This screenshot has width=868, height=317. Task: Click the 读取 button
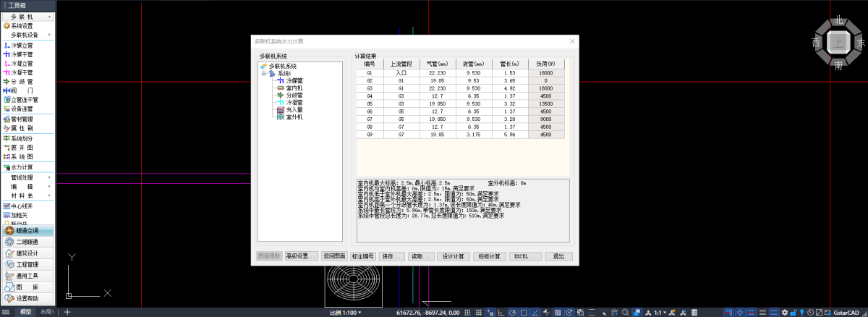point(420,256)
